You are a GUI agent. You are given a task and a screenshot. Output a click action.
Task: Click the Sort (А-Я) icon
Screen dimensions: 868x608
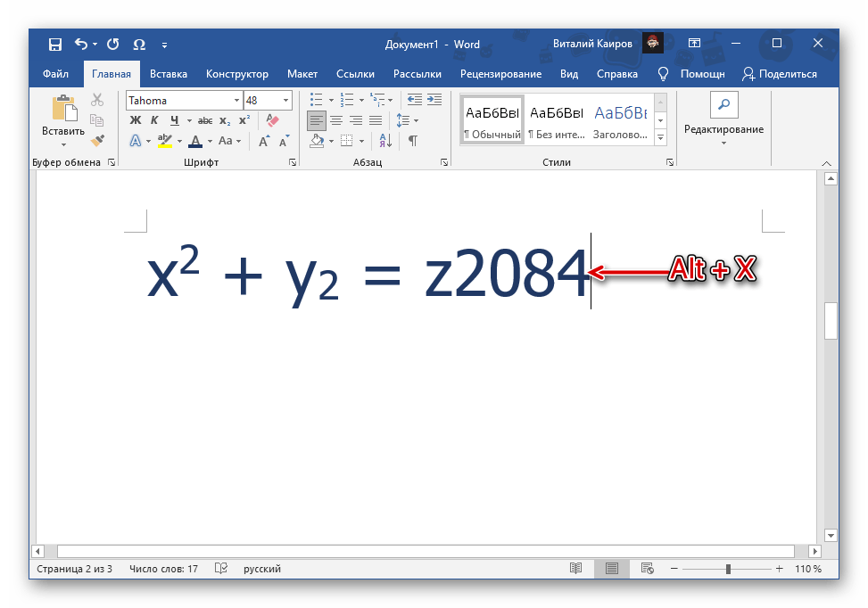(x=385, y=141)
